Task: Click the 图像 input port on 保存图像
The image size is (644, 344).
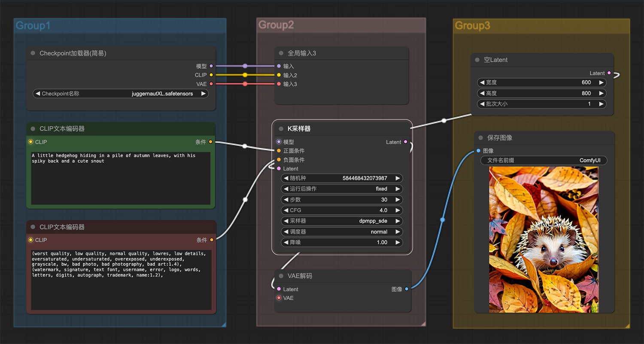Action: [478, 151]
